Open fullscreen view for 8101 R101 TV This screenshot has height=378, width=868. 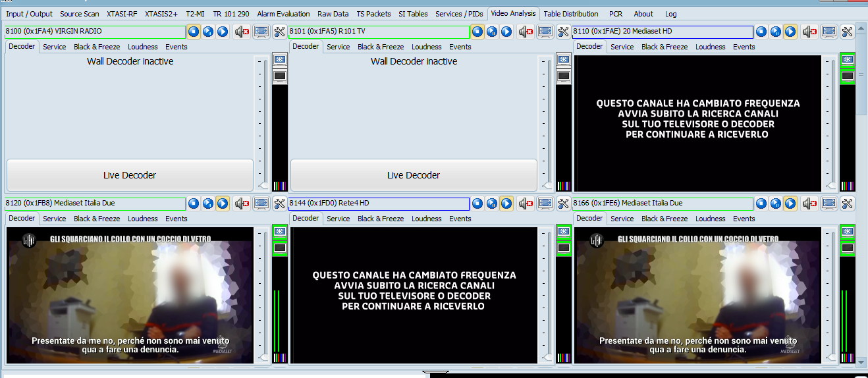click(545, 31)
